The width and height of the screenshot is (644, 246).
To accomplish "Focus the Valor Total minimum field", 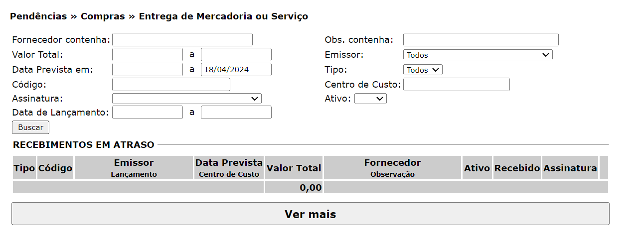I will point(148,55).
